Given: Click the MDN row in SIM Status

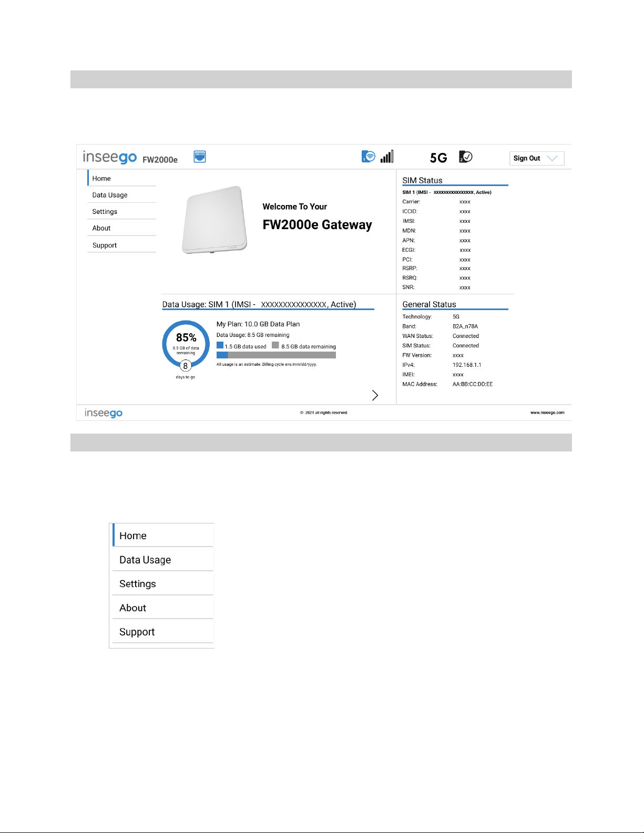Looking at the screenshot, I should pyautogui.click(x=436, y=231).
